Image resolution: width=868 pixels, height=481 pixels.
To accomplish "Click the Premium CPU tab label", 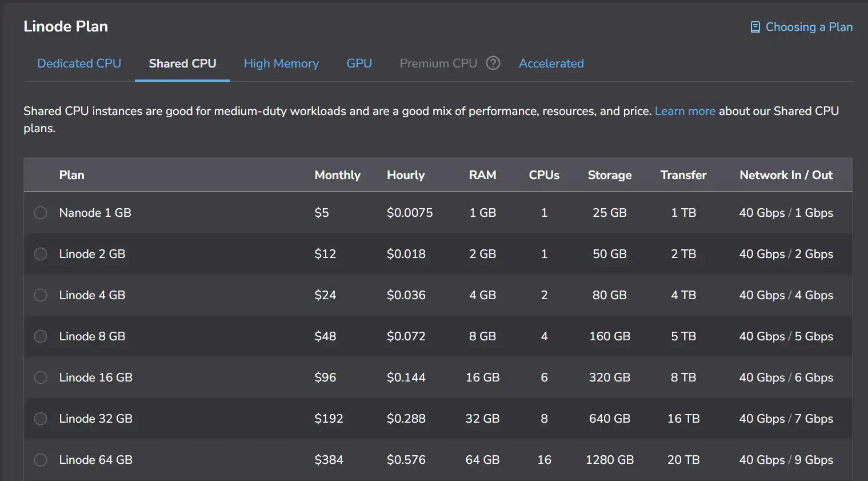I will (x=438, y=63).
